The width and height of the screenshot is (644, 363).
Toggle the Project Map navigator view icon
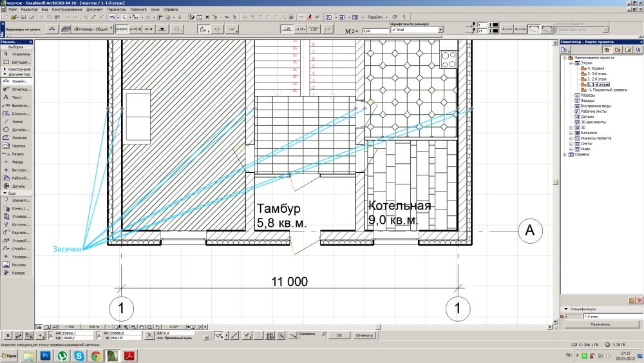(x=607, y=50)
